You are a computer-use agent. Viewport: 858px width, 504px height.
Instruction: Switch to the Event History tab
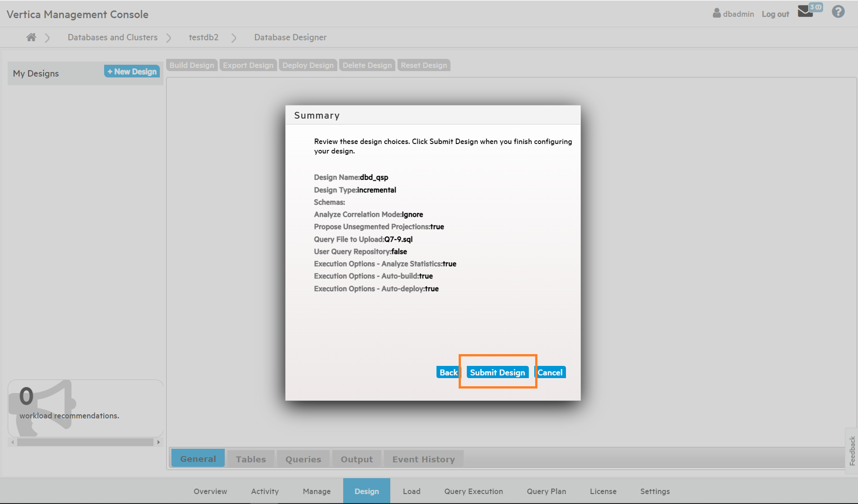click(x=423, y=459)
